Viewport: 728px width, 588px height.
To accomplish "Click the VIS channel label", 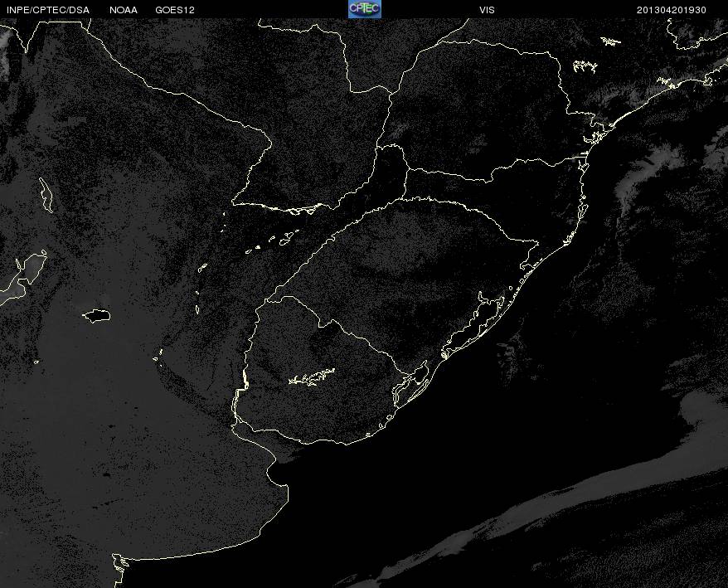I will click(487, 10).
